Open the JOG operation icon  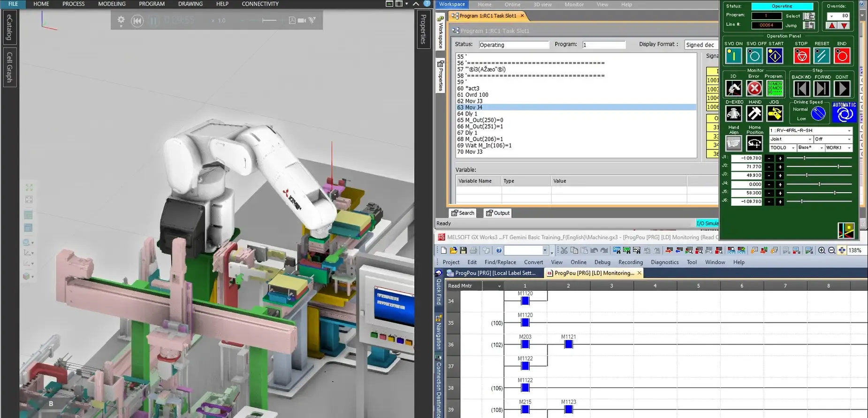775,114
